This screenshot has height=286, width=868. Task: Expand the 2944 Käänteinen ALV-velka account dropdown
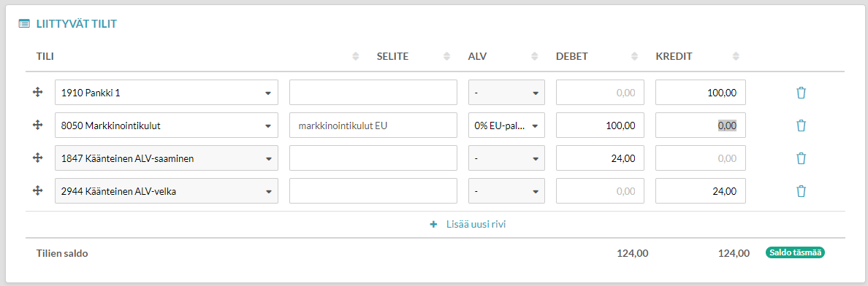[x=167, y=191]
